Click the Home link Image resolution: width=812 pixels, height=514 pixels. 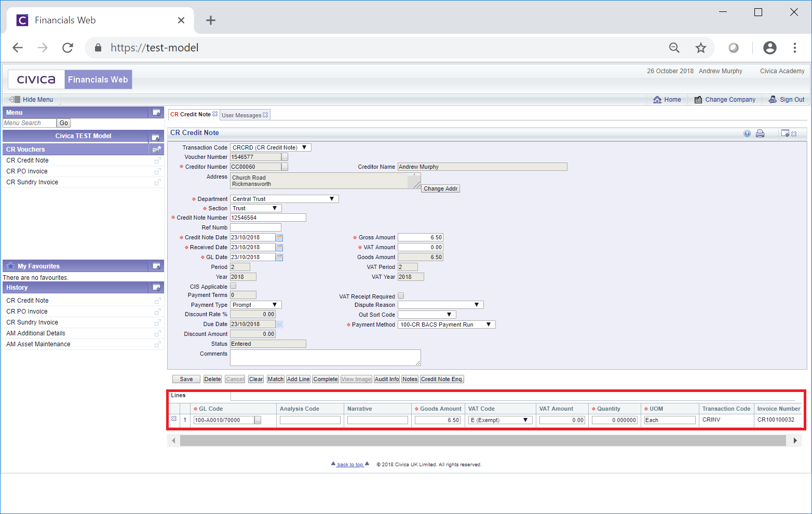pyautogui.click(x=667, y=100)
